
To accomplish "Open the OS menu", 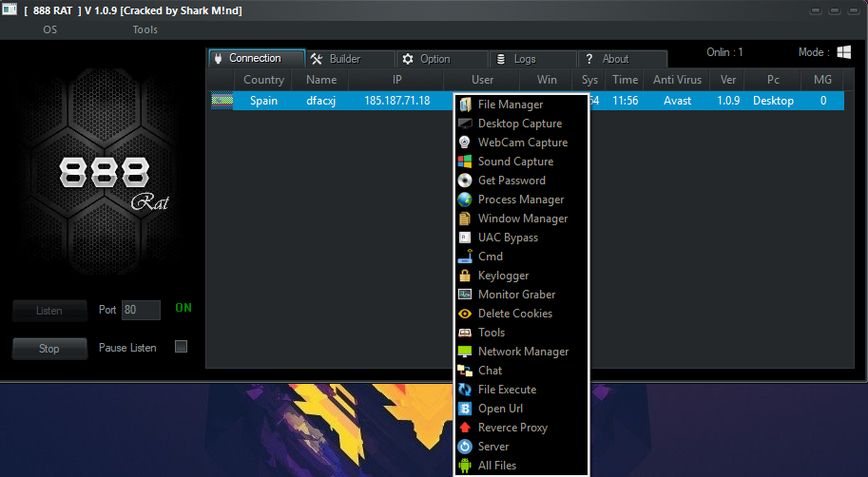I will pyautogui.click(x=49, y=29).
